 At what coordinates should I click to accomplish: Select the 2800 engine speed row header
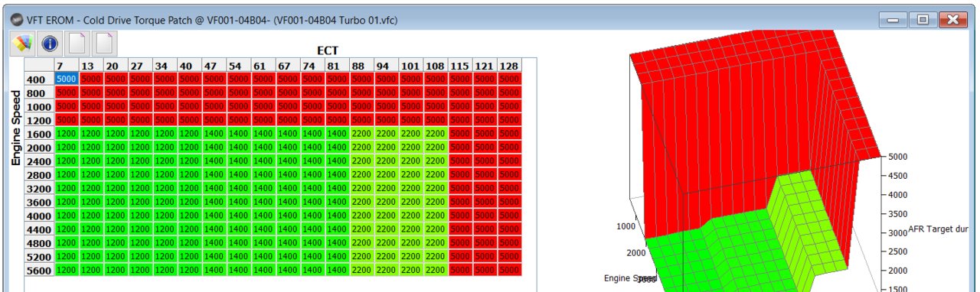point(38,174)
